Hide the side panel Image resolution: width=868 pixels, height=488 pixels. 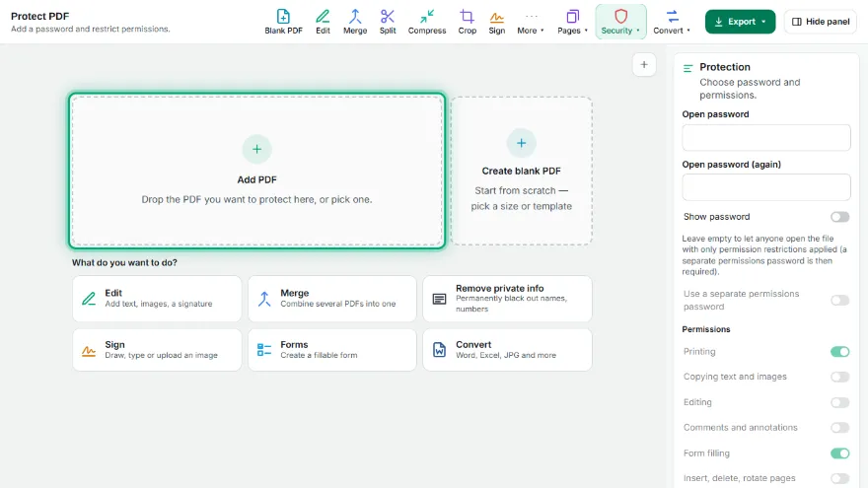click(x=821, y=22)
